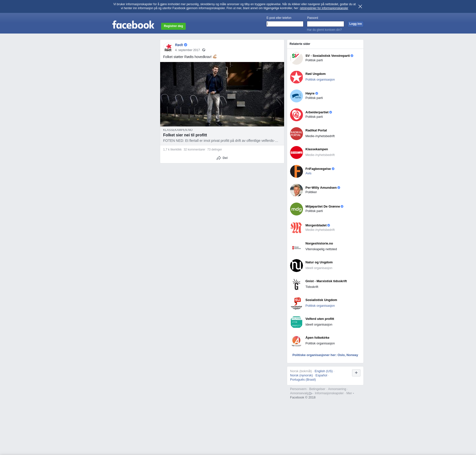Open the Arbeiderpartiet rose logo

tap(297, 115)
